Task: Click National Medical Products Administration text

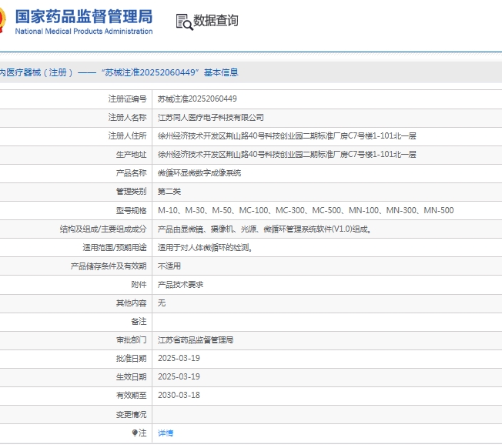Action: 84,32
